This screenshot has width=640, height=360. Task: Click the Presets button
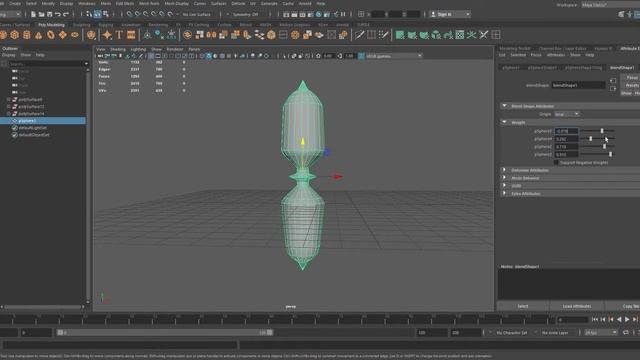[x=632, y=85]
